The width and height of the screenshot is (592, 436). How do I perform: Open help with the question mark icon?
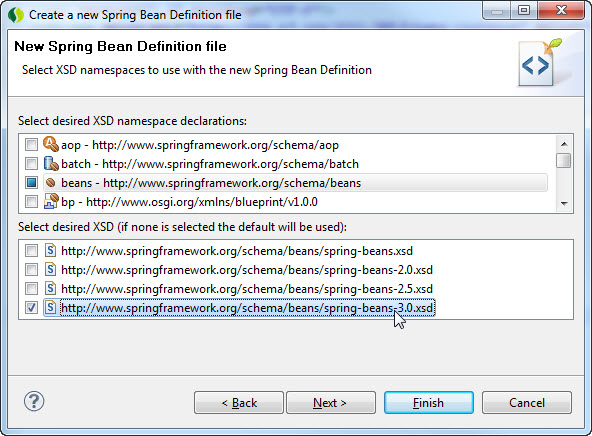34,401
